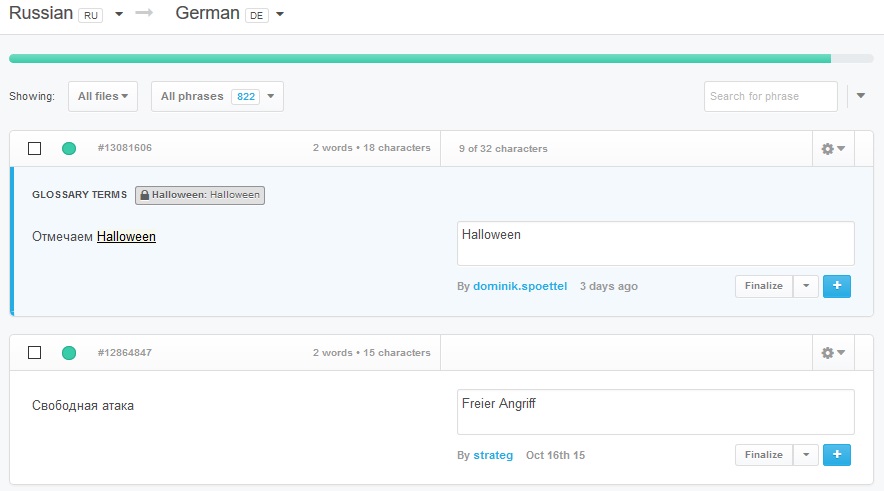Open the All phrases filter dropdown
Image resolution: width=884 pixels, height=491 pixels.
coord(217,96)
